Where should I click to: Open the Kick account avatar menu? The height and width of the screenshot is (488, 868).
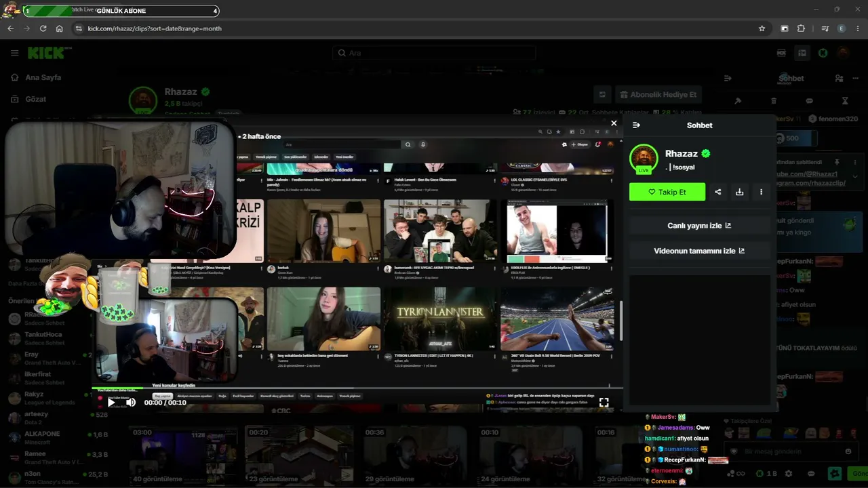click(x=843, y=53)
